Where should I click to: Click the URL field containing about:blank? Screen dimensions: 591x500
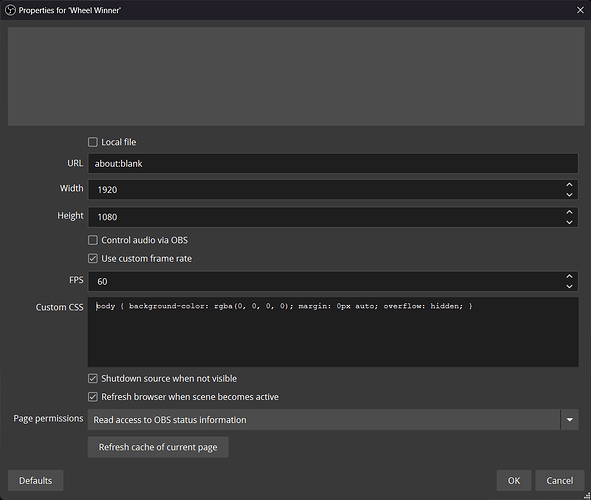coord(333,164)
